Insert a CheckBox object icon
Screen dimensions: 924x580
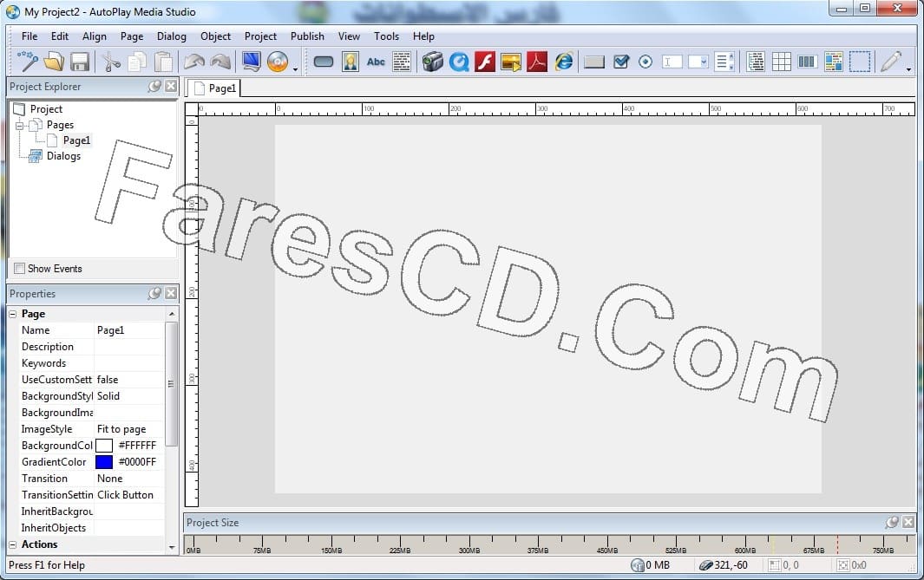click(620, 62)
